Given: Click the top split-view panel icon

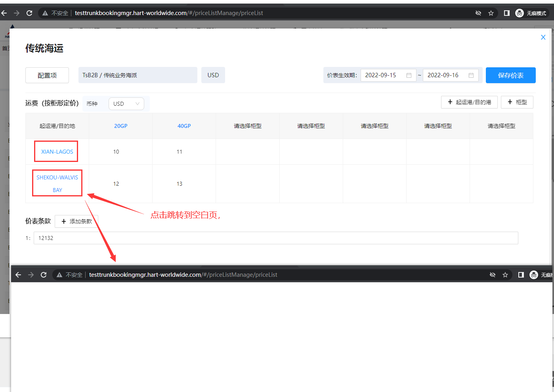Looking at the screenshot, I should click(506, 13).
